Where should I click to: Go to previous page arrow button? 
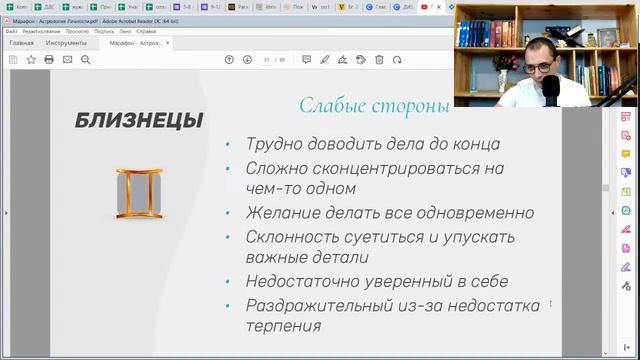[x=229, y=60]
